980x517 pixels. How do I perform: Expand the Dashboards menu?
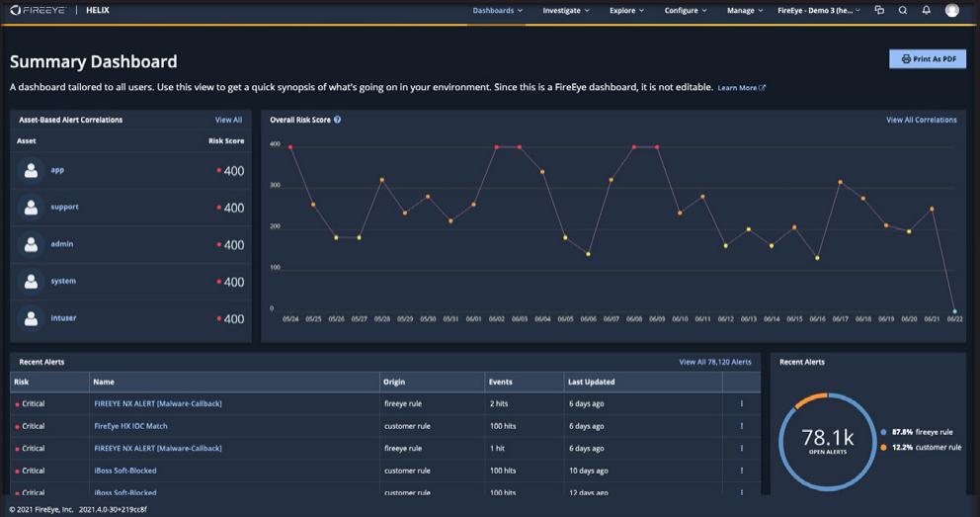coord(498,10)
